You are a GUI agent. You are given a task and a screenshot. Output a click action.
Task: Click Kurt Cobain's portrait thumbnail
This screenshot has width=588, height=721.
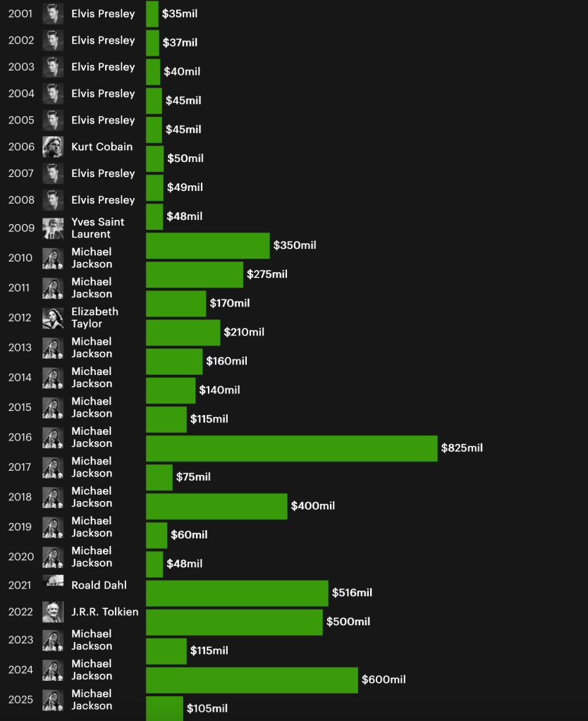53,147
